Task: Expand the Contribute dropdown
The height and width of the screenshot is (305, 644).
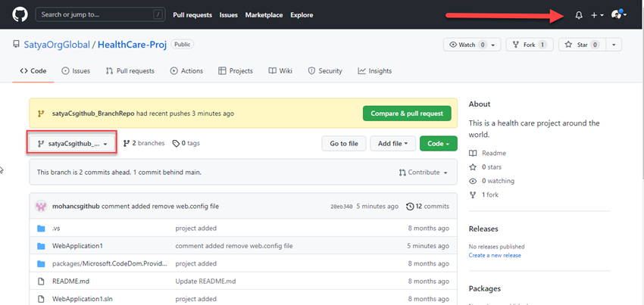Action: point(423,173)
